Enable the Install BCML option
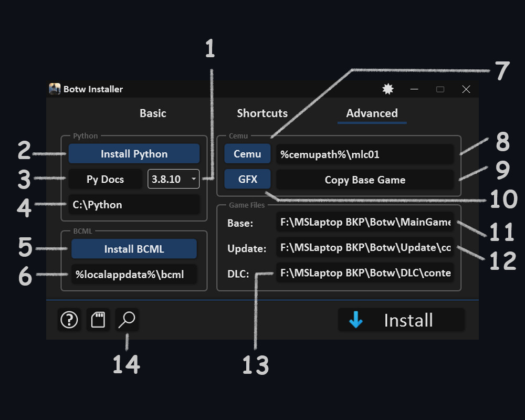 point(134,248)
